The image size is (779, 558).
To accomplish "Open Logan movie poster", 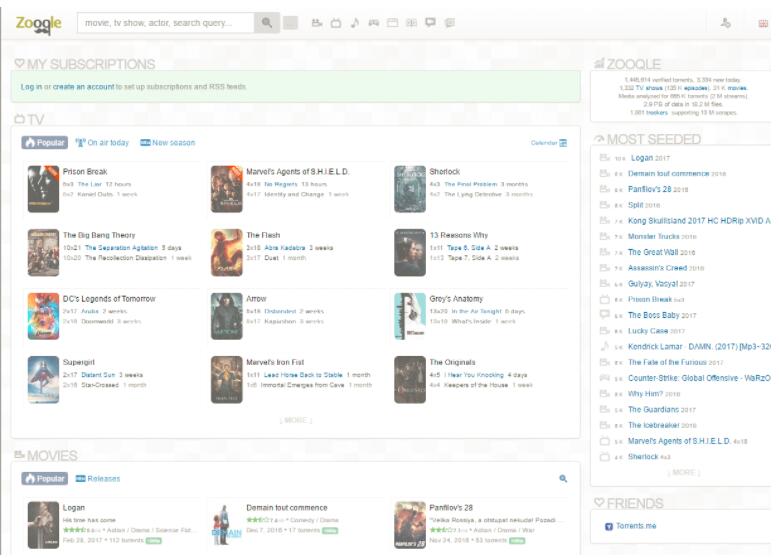I will click(43, 525).
